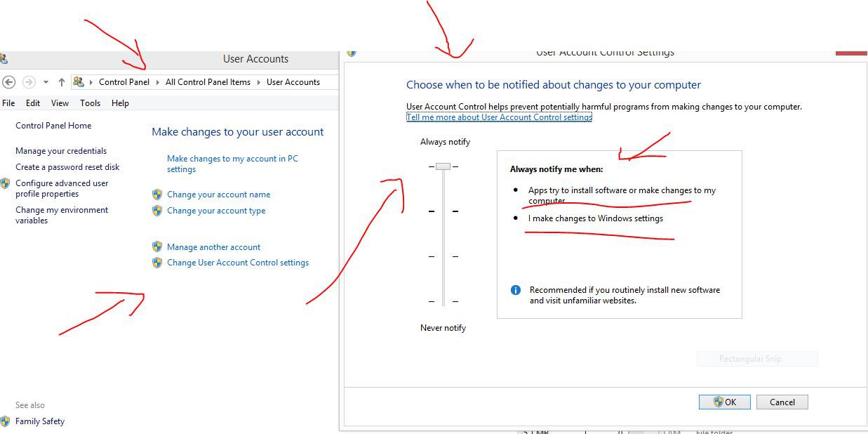
Task: Open Manage your credentials
Action: point(61,151)
